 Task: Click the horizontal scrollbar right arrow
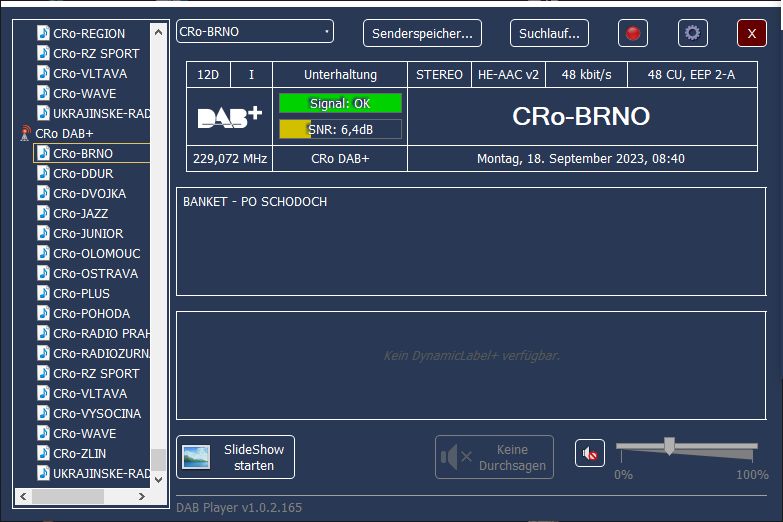click(x=142, y=496)
